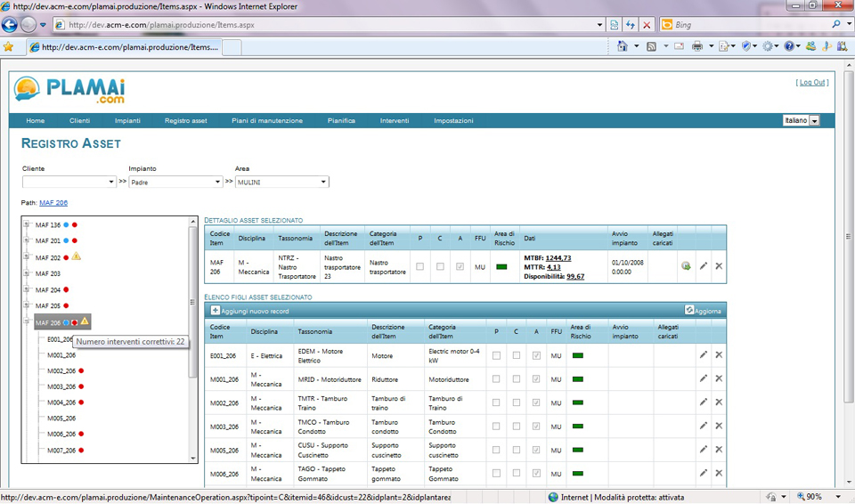Click the browser Refresh icon
This screenshot has width=855, height=504.
(631, 25)
